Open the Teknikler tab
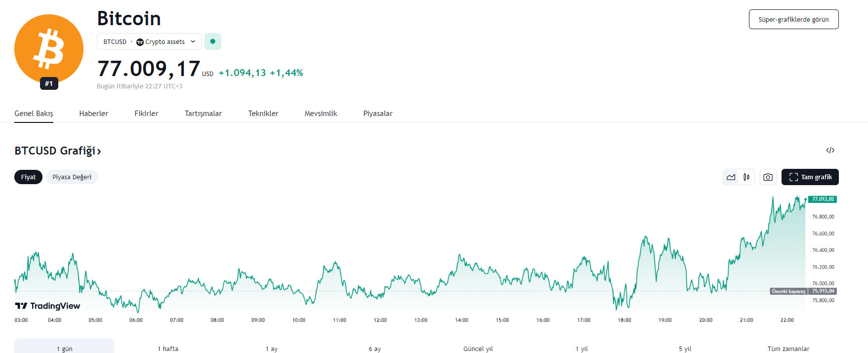The width and height of the screenshot is (868, 353). (x=263, y=114)
